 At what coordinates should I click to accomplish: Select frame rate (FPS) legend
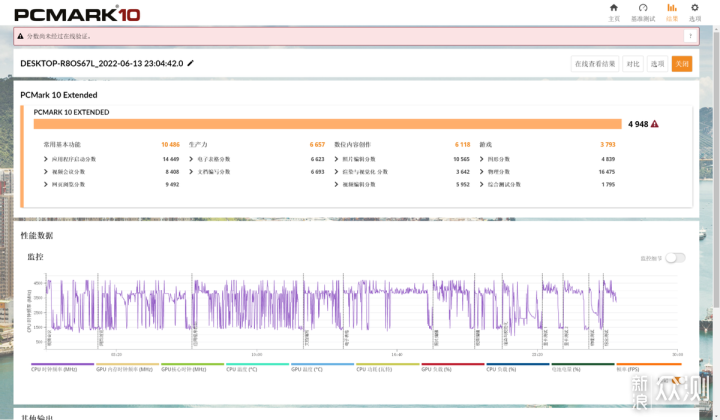click(x=648, y=367)
